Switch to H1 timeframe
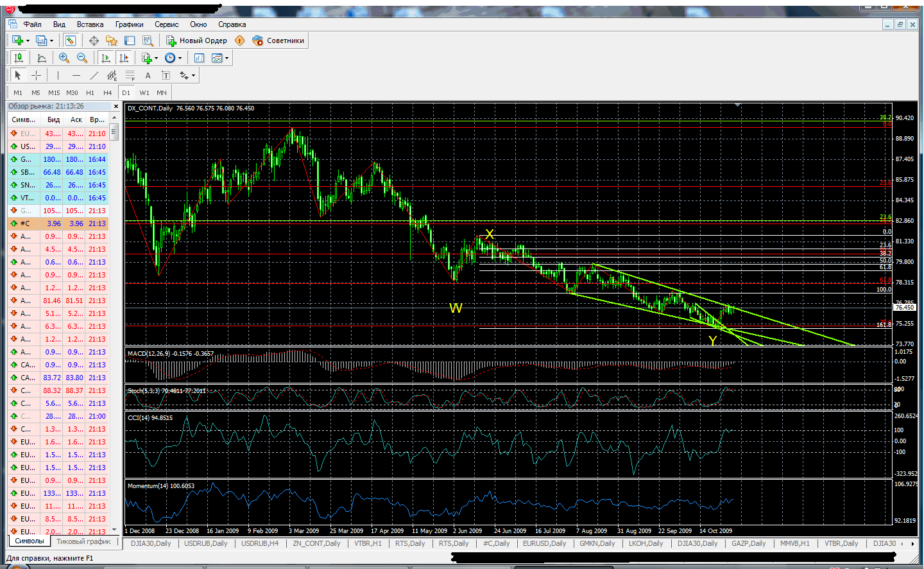Image resolution: width=924 pixels, height=569 pixels. click(90, 92)
